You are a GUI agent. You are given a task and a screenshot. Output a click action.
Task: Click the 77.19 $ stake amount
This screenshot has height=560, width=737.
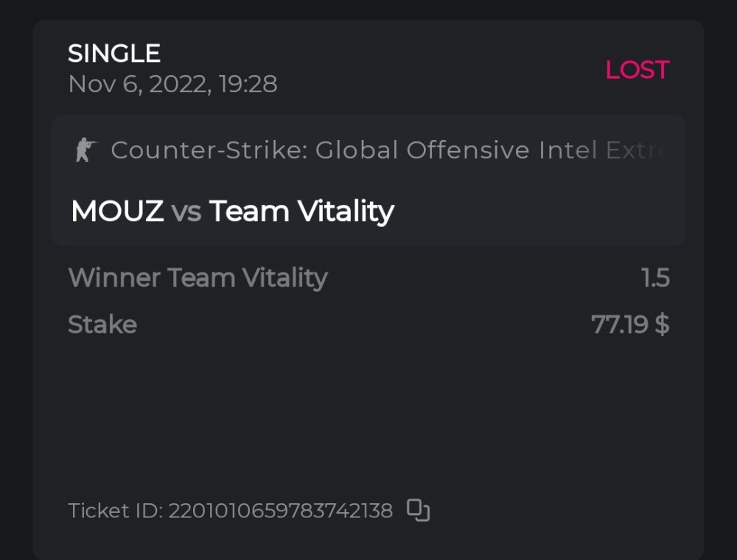(x=630, y=324)
